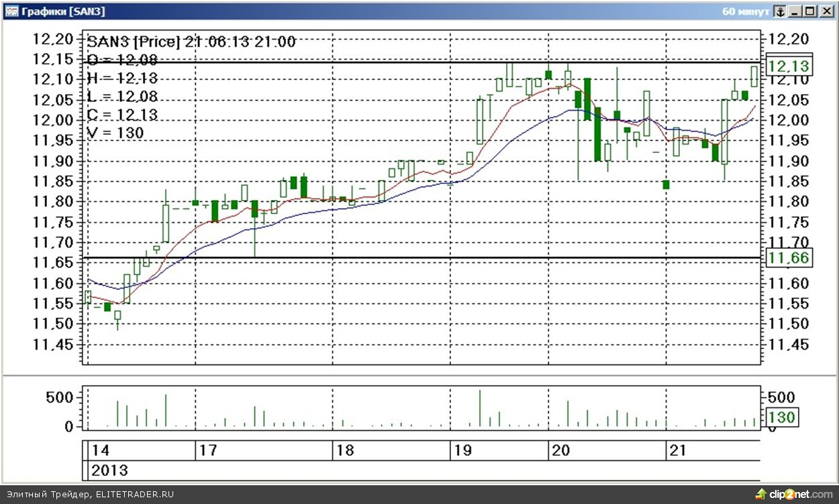Click the 11,66 price level tag
This screenshot has width=839, height=504.
point(789,258)
